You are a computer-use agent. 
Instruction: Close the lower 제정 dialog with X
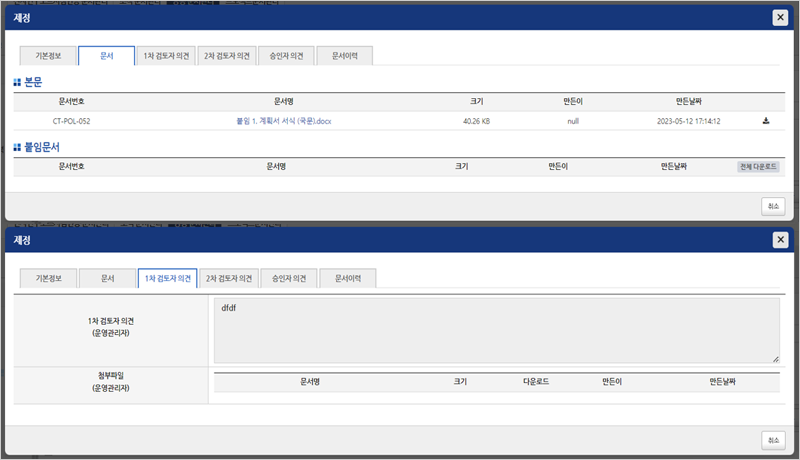(x=780, y=240)
